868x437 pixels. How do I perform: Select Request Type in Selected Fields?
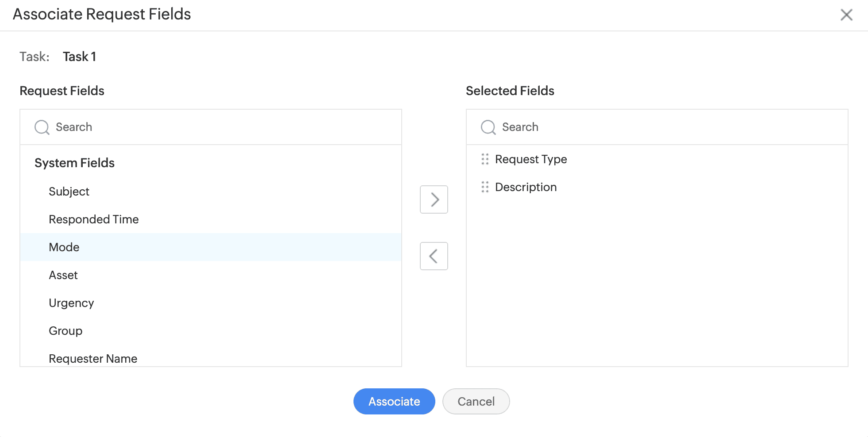pyautogui.click(x=531, y=159)
